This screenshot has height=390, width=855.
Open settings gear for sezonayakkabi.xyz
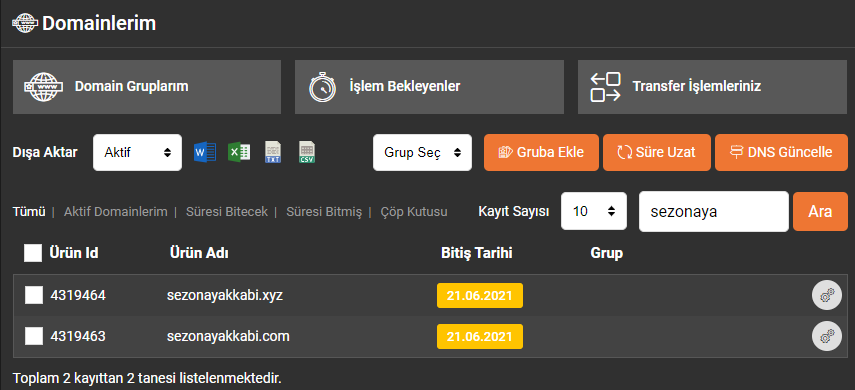tap(827, 296)
